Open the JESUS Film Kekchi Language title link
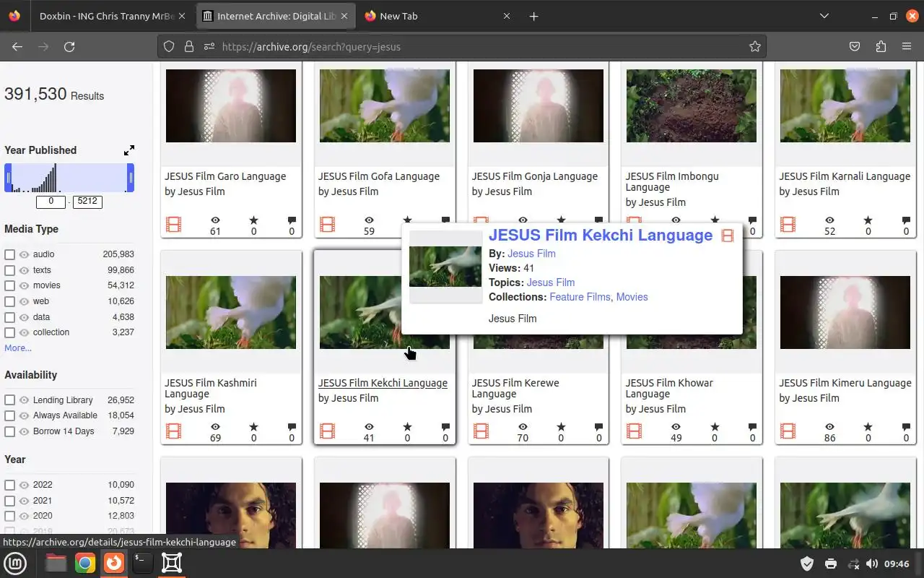The image size is (924, 578). point(383,383)
